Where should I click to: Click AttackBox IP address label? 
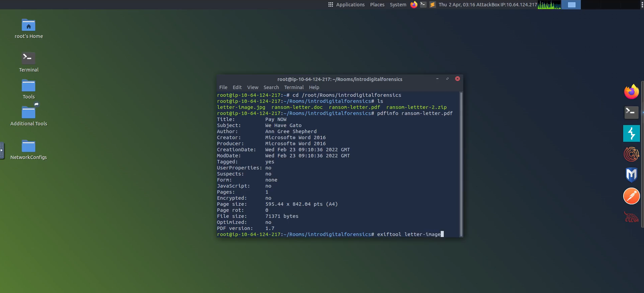click(507, 5)
